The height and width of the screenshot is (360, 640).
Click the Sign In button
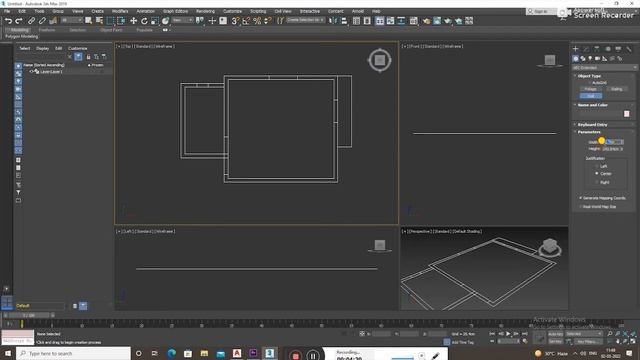pos(540,11)
